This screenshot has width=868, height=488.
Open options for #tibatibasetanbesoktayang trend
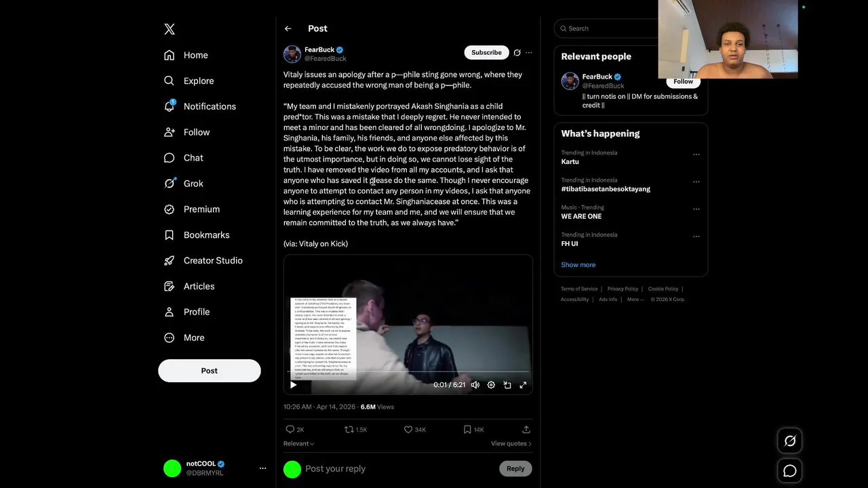tap(696, 182)
